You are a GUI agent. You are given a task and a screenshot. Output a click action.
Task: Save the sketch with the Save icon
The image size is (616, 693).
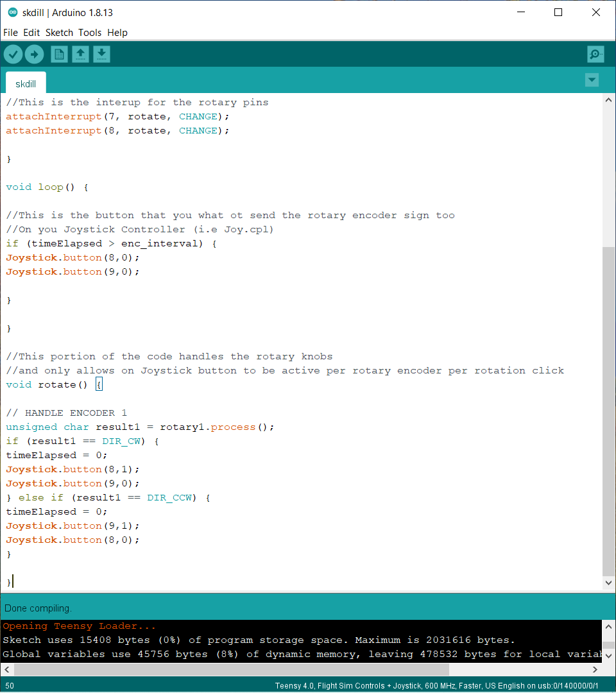(x=101, y=55)
